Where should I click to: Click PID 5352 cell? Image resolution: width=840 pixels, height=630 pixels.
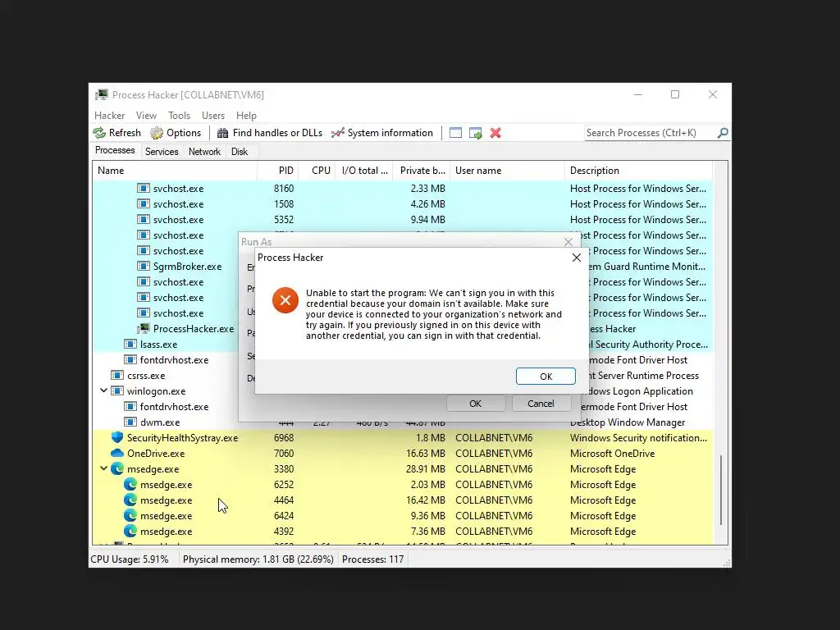(284, 220)
